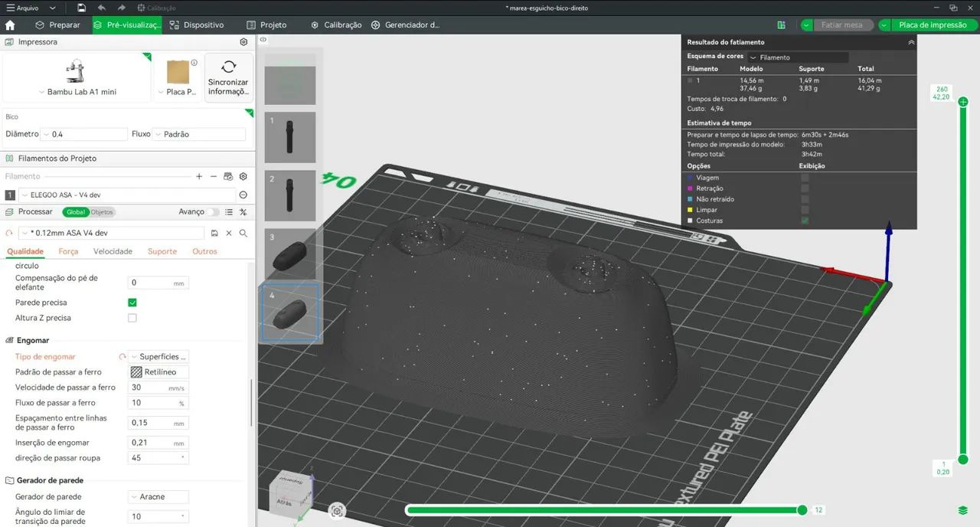Open printer settings gear icon
This screenshot has height=527, width=980.
coord(243,42)
